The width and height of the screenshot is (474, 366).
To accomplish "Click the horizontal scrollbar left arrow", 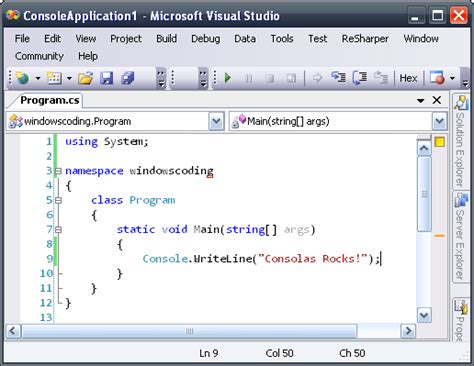I will click(13, 331).
